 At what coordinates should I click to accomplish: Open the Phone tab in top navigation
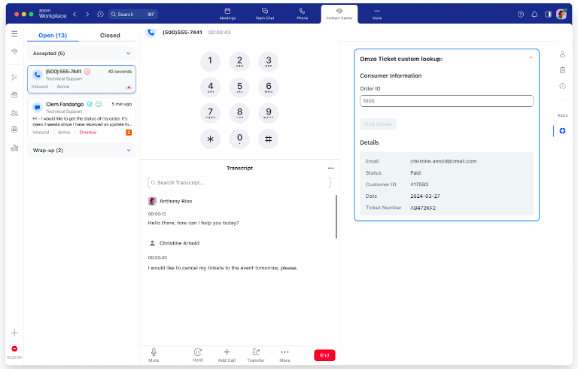coord(302,14)
